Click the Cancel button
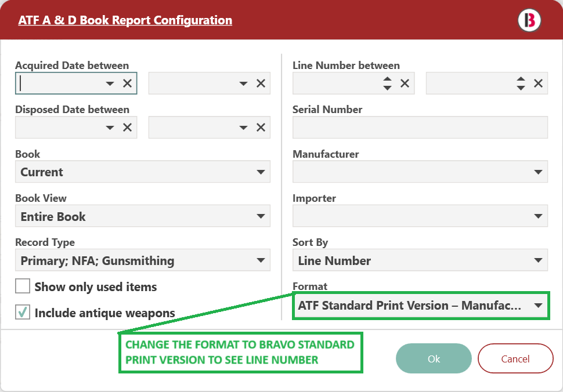The height and width of the screenshot is (392, 563). click(515, 358)
